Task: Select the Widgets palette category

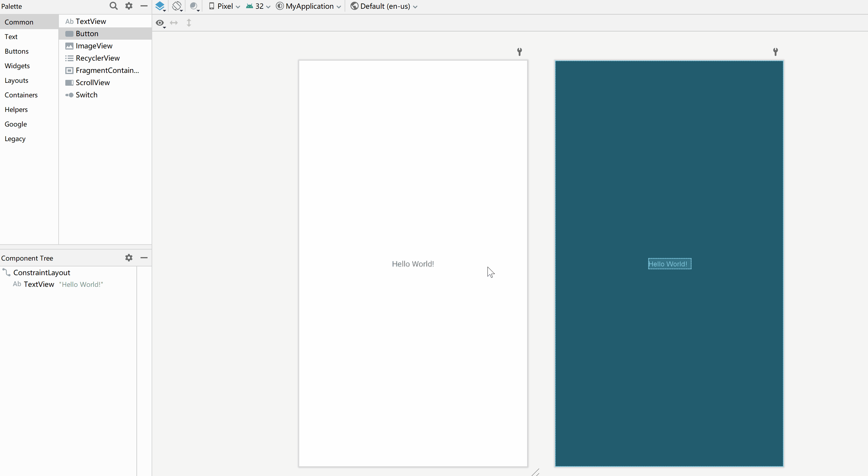Action: coord(17,66)
